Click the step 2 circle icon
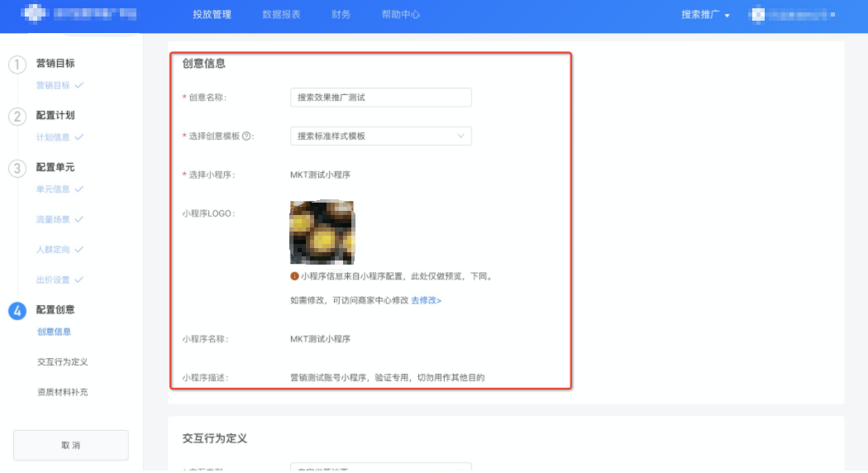This screenshot has height=473, width=868. (x=17, y=117)
